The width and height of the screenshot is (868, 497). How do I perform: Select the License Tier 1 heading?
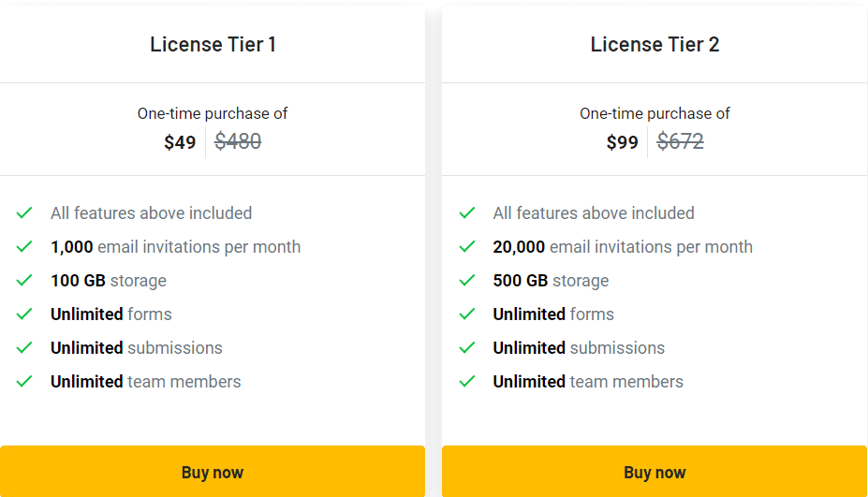tap(213, 44)
